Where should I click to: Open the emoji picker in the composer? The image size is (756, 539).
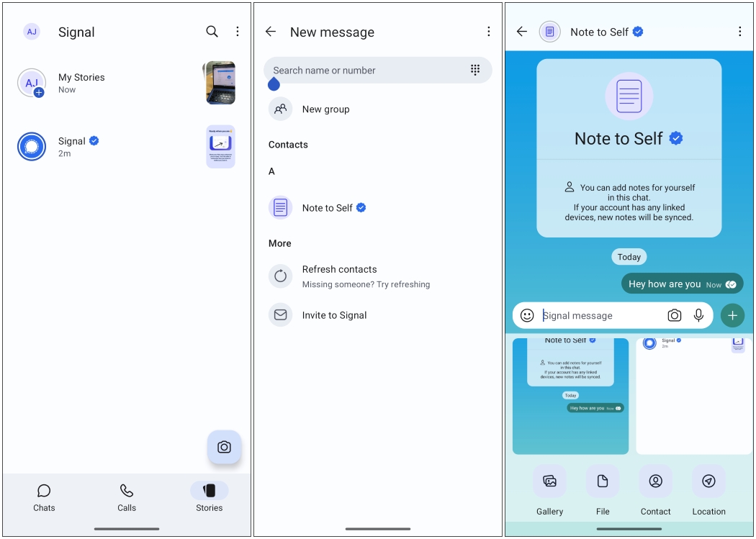tap(526, 315)
